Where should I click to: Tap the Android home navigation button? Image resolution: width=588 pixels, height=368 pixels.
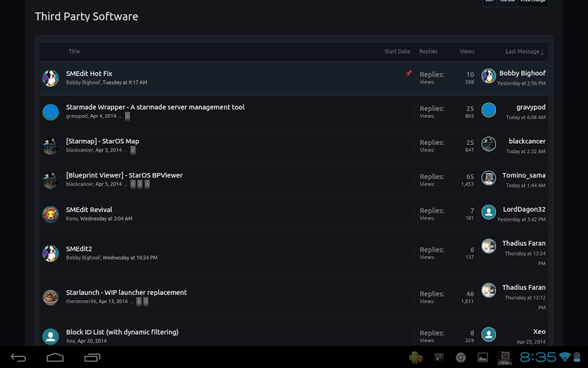point(55,357)
